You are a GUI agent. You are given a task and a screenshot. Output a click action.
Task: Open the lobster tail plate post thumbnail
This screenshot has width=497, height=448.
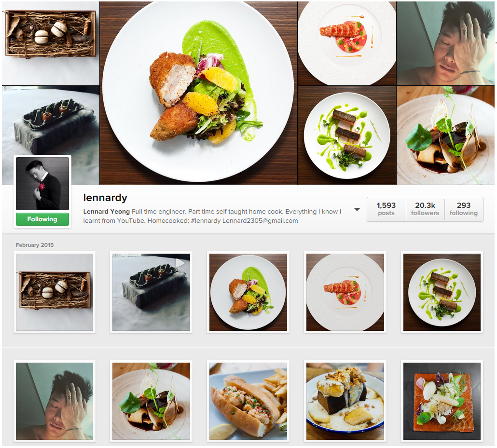[345, 292]
